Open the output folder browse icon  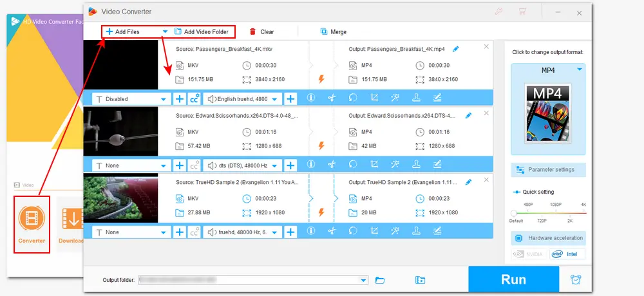(380, 280)
